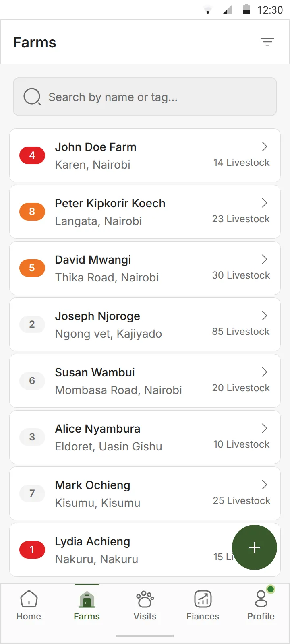This screenshot has height=644, width=290.
Task: Open Visits paw icon tab
Action: pyautogui.click(x=145, y=599)
